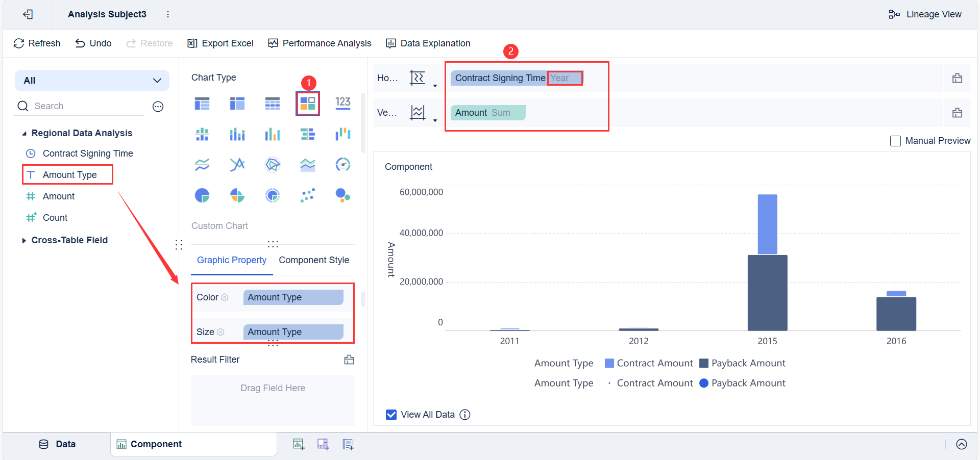Click the Amount Sum pill on vertical axis
The image size is (980, 460).
(488, 113)
